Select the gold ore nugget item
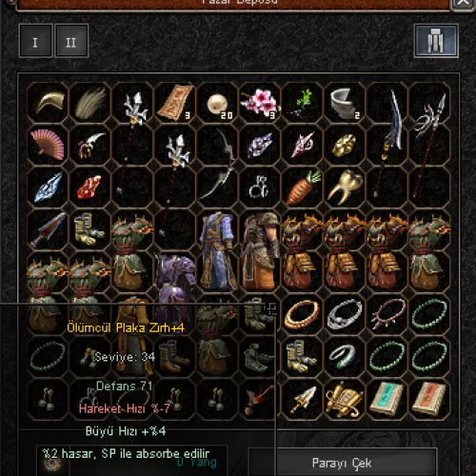 coord(345,145)
